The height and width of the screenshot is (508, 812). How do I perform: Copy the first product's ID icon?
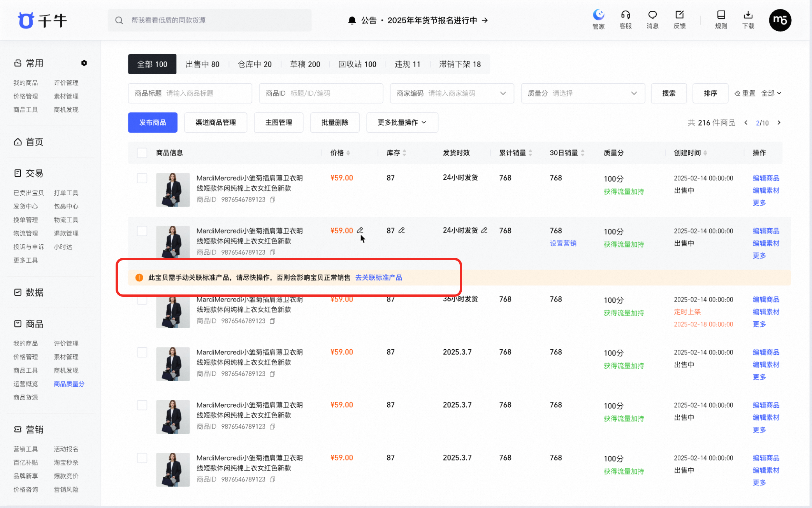click(272, 200)
